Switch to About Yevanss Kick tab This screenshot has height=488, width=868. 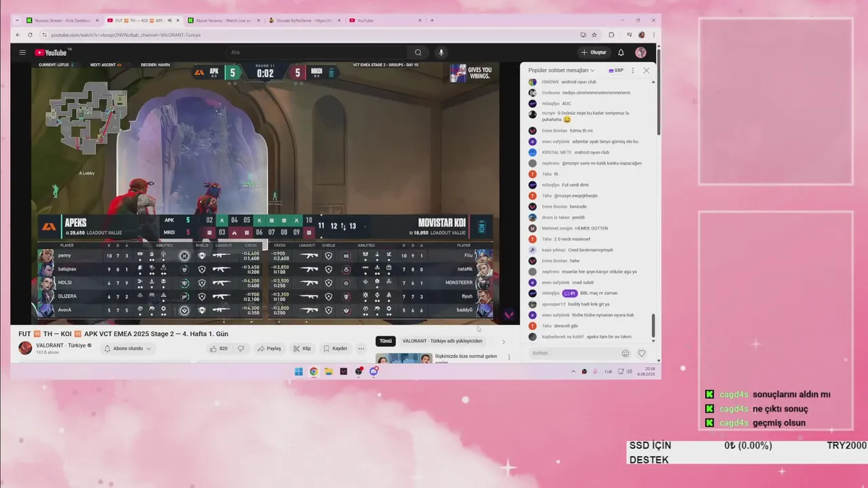click(x=223, y=20)
